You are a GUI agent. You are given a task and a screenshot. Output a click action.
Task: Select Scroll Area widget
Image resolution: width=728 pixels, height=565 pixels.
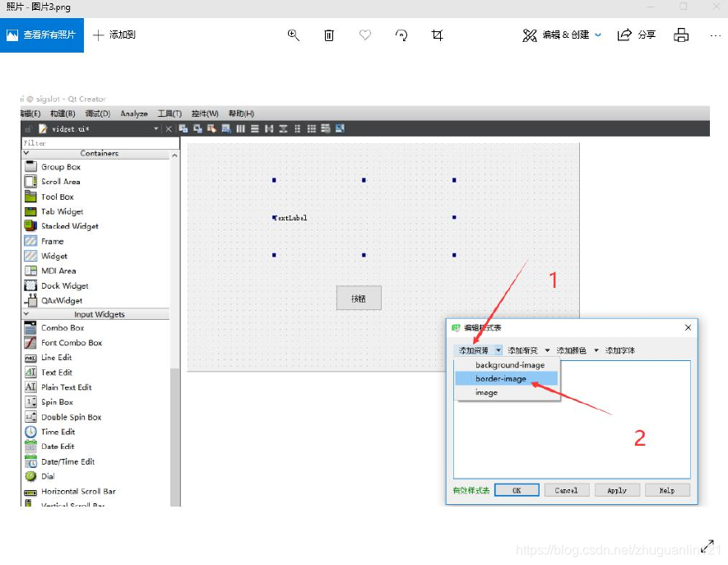(61, 182)
